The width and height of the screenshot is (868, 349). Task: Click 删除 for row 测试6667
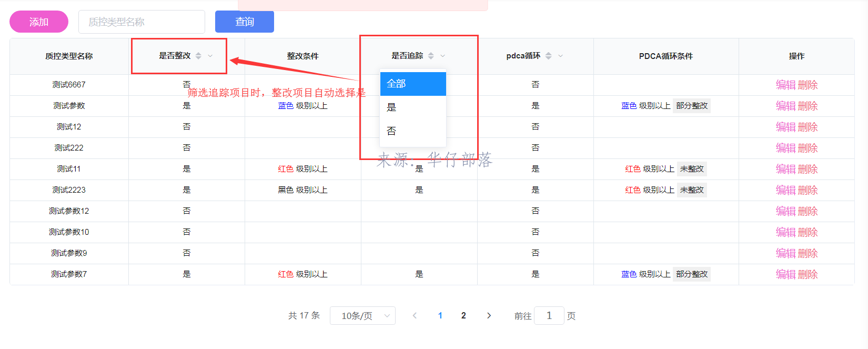[x=808, y=85]
